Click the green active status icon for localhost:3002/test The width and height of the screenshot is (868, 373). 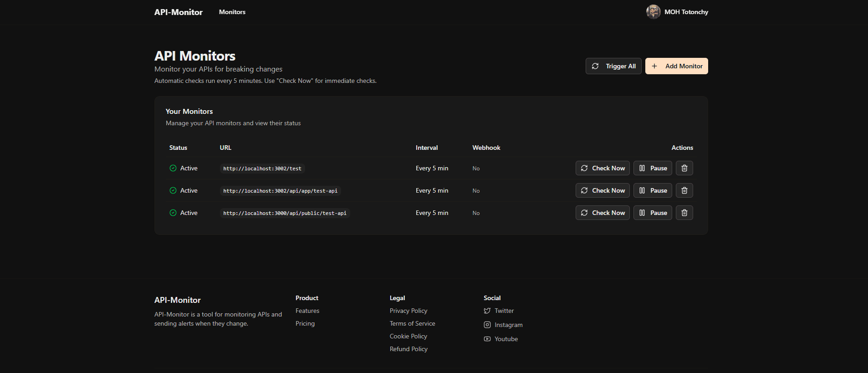(173, 168)
